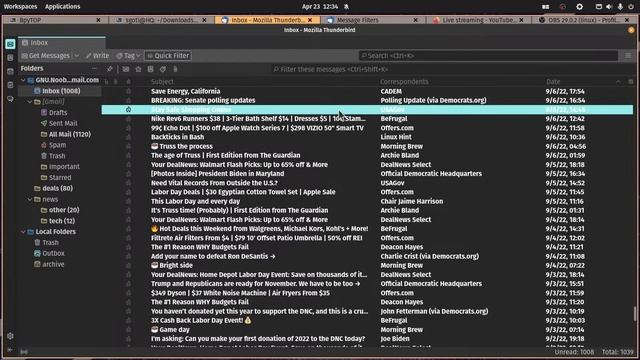Collapse the spaces toolbar at sidebar bottom
This screenshot has height=360, width=640.
[x=10, y=350]
